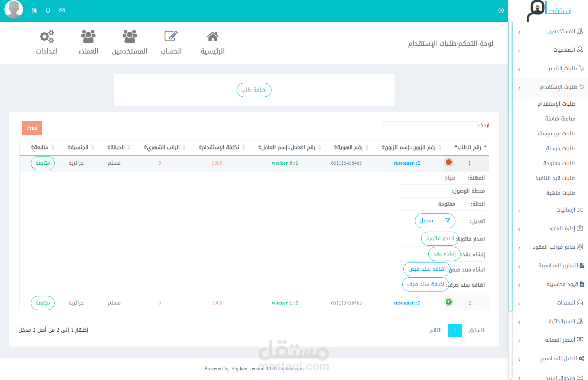Screen dimensions: 588x380
Task: Click the اضافة سند صرف button
Action: point(425,284)
